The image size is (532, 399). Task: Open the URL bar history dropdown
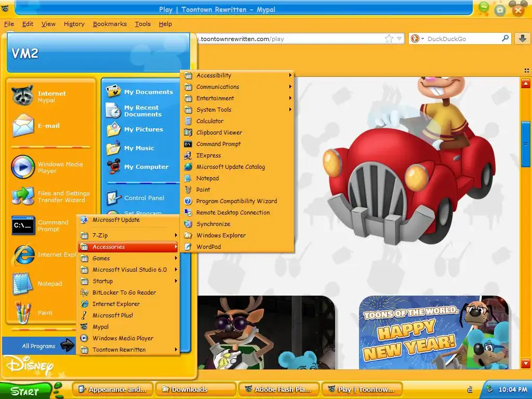click(400, 38)
